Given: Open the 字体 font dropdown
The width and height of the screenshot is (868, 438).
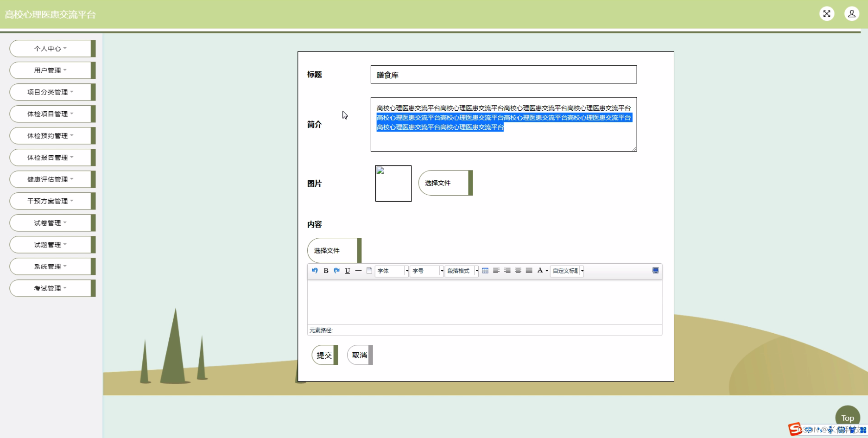Looking at the screenshot, I should click(392, 271).
